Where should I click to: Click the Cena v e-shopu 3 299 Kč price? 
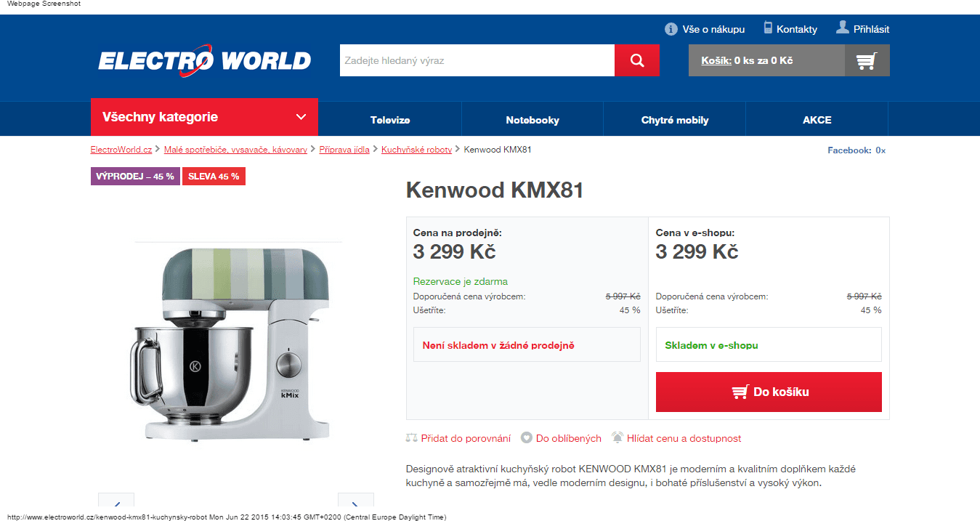click(697, 252)
